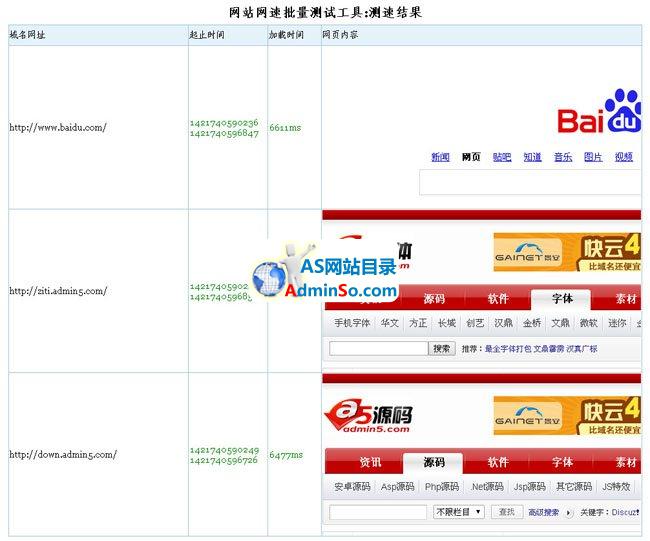Viewport: 650px width, 541px height.
Task: Open 素材 tab in ziti.admin5 preview
Action: pyautogui.click(x=625, y=298)
